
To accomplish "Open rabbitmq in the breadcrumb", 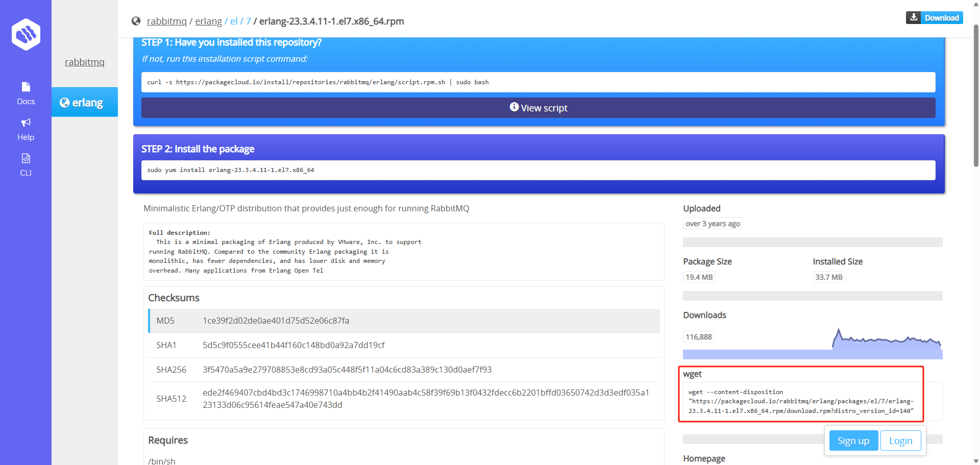I will (x=167, y=21).
